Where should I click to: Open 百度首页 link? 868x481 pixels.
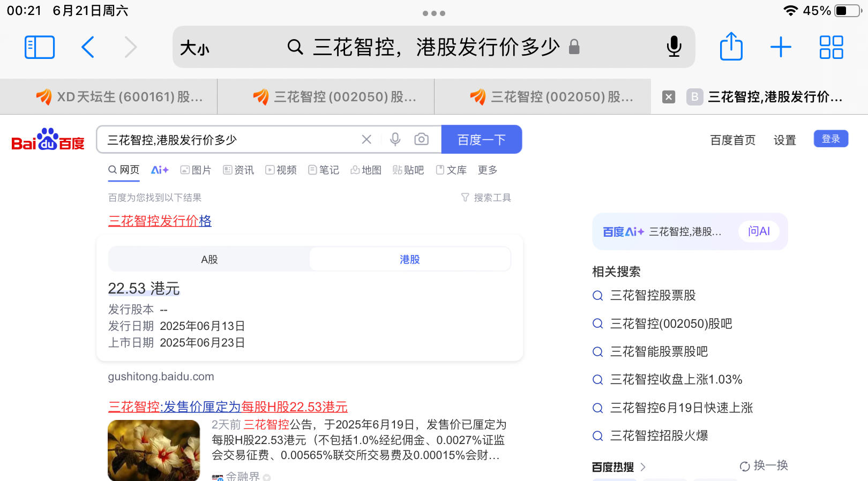tap(732, 140)
